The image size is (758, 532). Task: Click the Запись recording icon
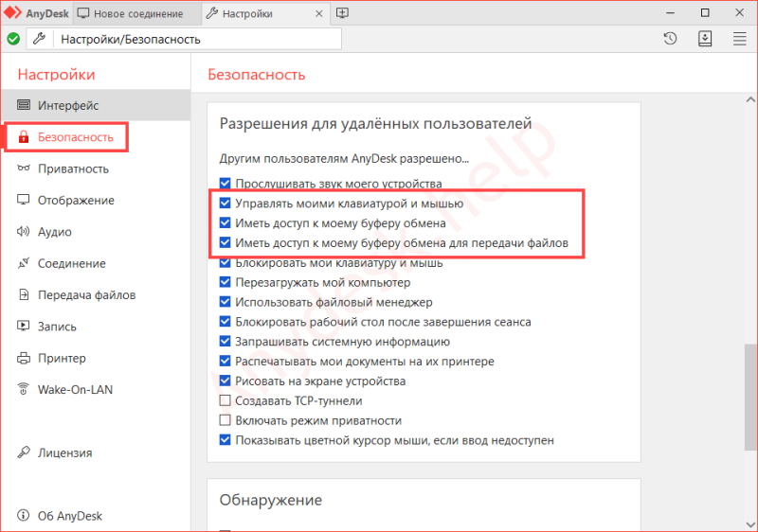[23, 326]
